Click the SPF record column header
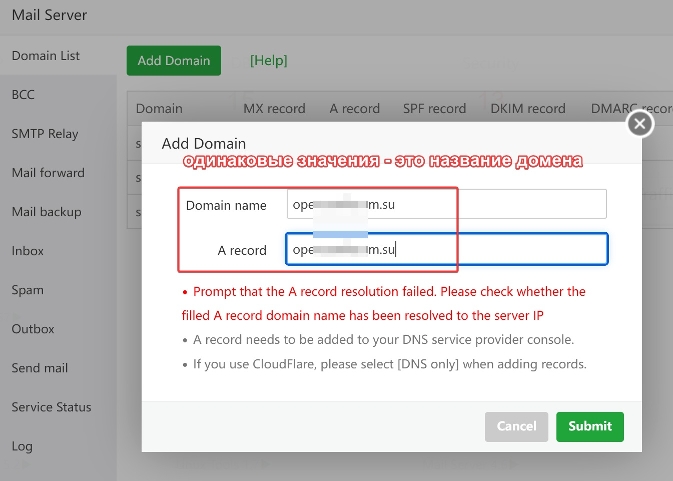The width and height of the screenshot is (673, 481). coord(434,109)
